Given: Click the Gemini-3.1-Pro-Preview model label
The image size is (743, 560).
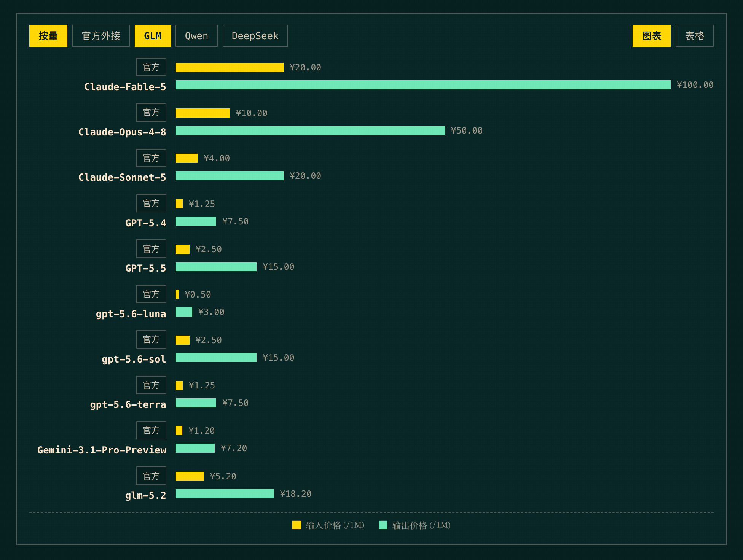Looking at the screenshot, I should [102, 450].
